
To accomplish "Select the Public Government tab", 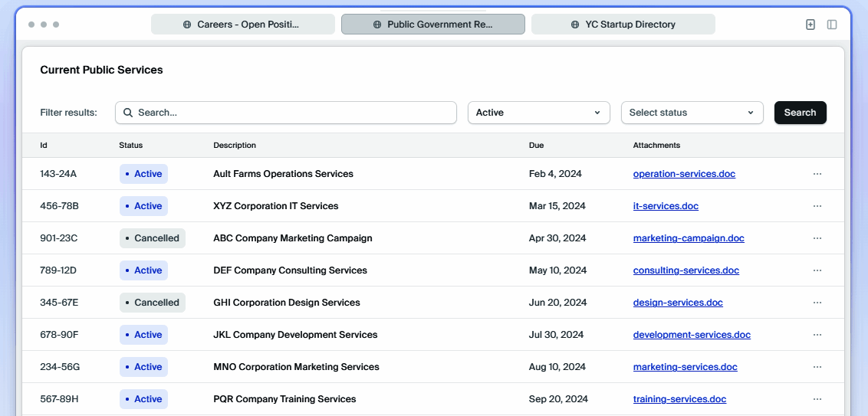I will [x=432, y=25].
